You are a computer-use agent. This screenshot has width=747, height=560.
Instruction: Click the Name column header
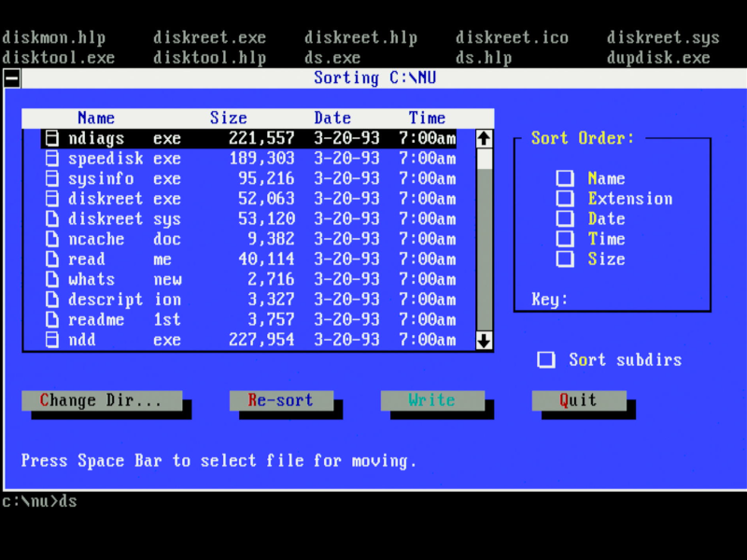[96, 119]
